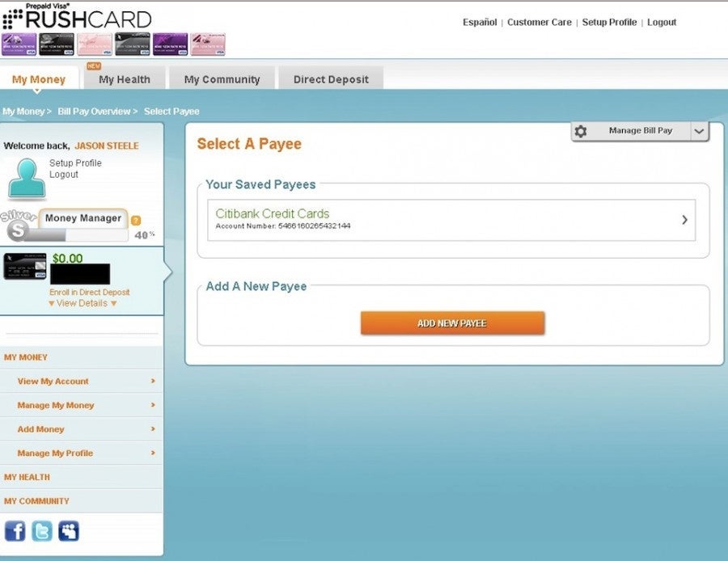Click the gear icon beside Manage Bill Pay

point(580,131)
